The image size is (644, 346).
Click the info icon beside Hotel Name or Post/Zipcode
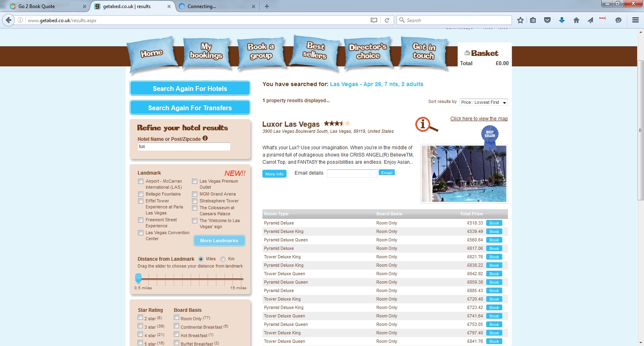(x=205, y=138)
